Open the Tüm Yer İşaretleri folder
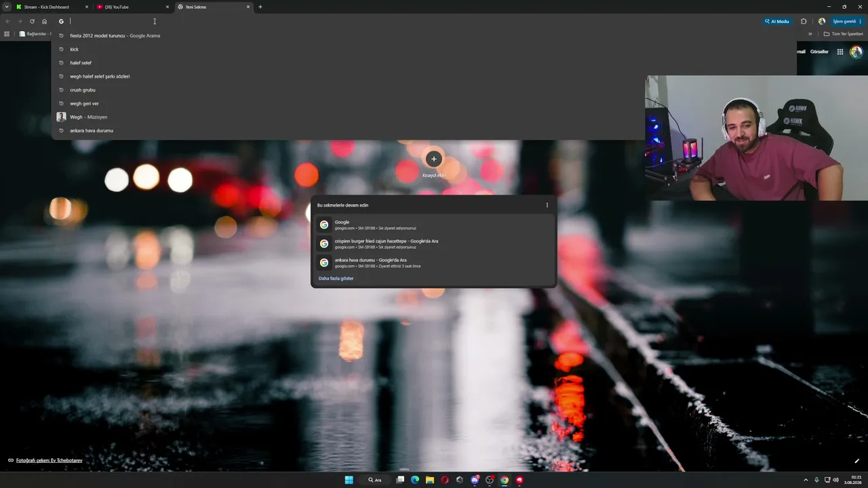868x488 pixels. tap(843, 34)
